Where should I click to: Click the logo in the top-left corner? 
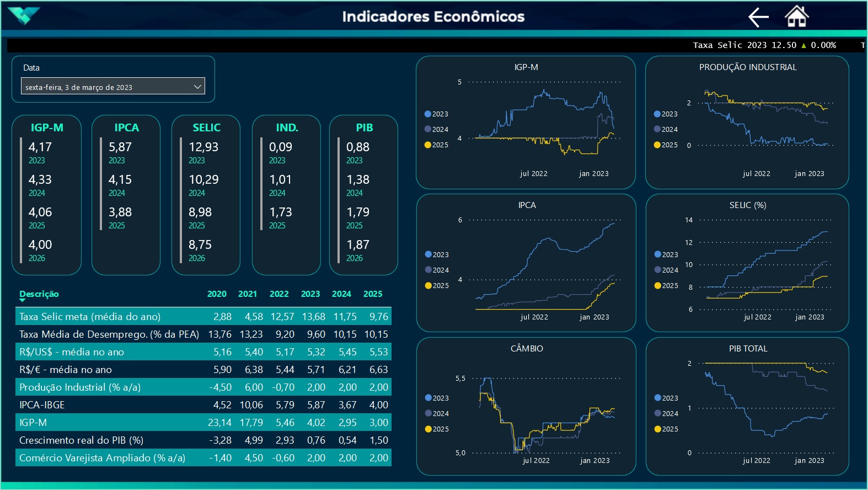click(x=24, y=15)
